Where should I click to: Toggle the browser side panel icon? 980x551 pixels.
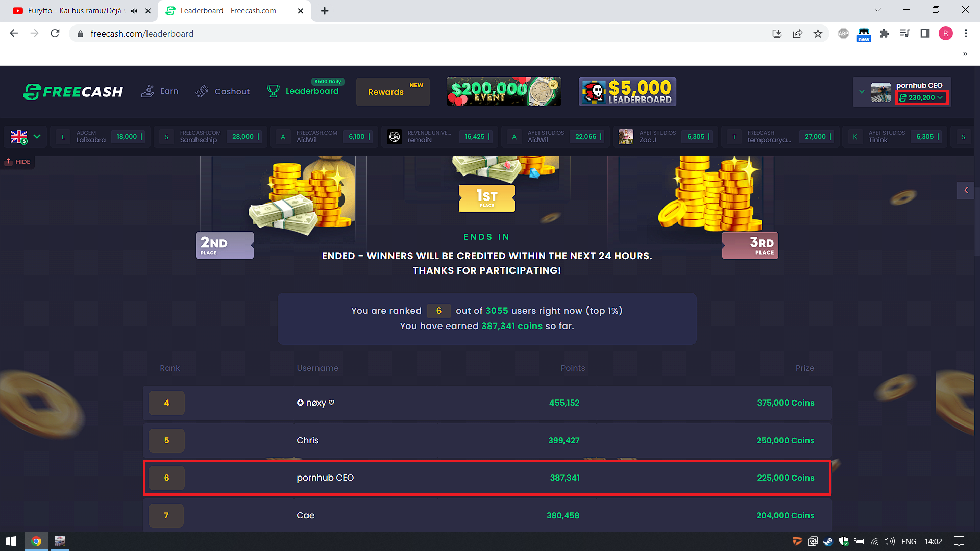925,34
